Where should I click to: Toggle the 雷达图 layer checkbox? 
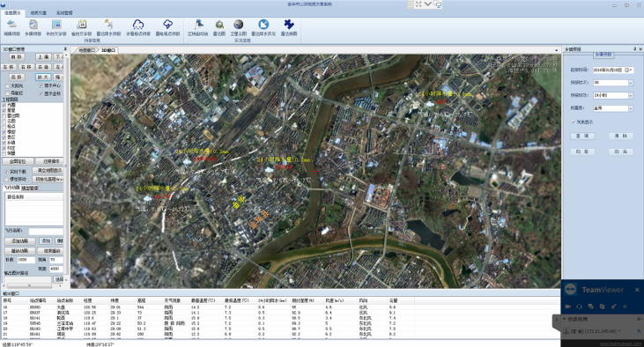pos(4,115)
